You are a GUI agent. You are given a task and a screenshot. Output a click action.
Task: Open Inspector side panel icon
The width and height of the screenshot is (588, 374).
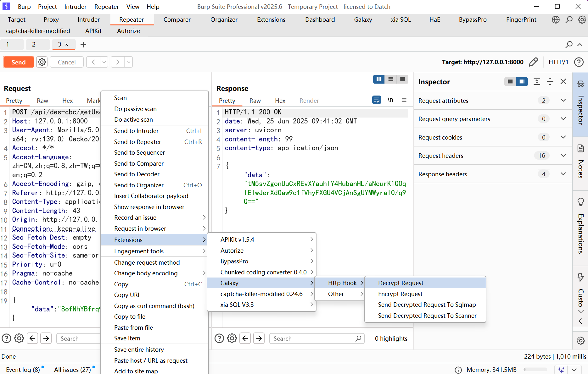click(x=581, y=84)
